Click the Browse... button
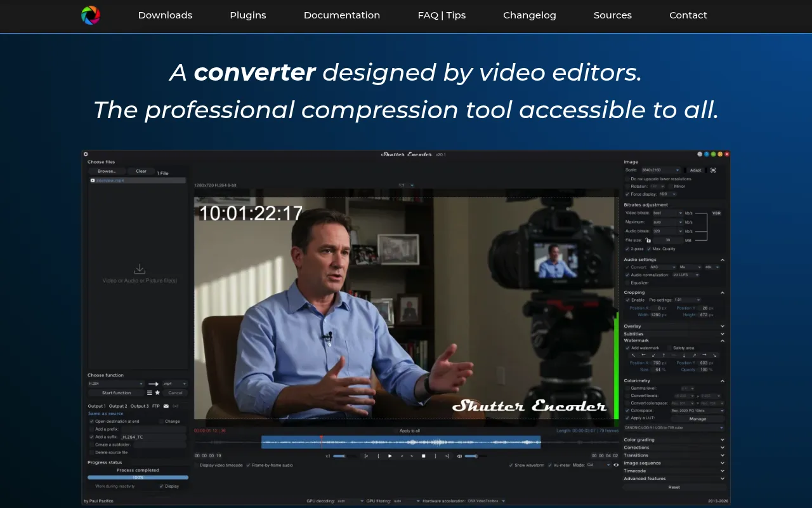Screen dimensions: 812x508 pyautogui.click(x=107, y=171)
